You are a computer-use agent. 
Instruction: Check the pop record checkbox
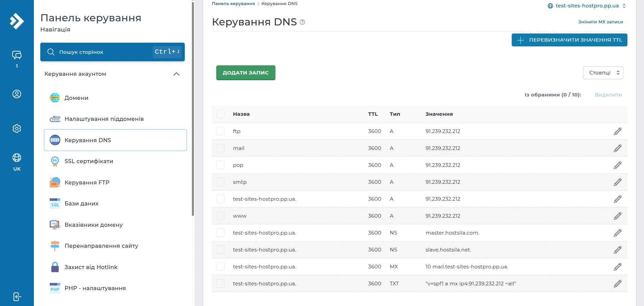[x=221, y=165]
